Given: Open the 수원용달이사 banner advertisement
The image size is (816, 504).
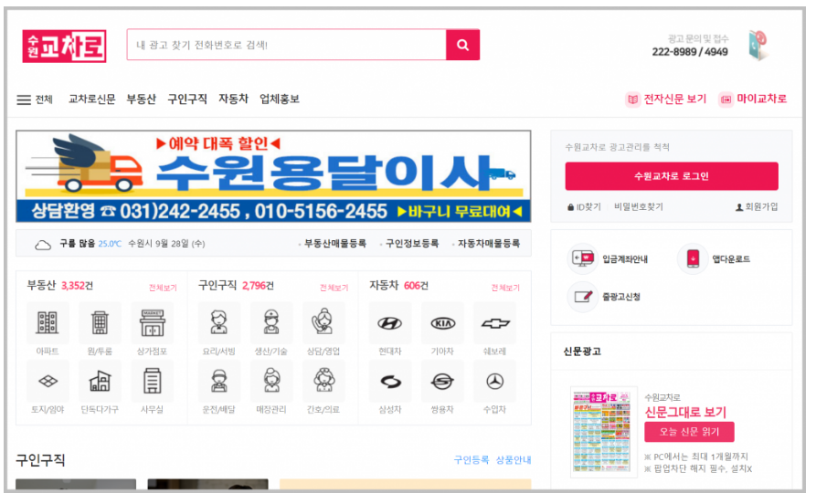Looking at the screenshot, I should click(273, 176).
